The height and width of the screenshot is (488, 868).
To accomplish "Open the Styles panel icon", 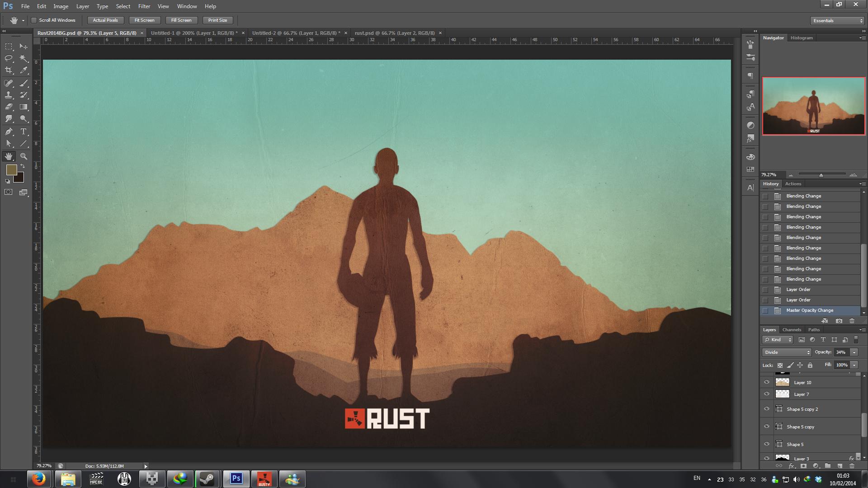I will (x=750, y=138).
